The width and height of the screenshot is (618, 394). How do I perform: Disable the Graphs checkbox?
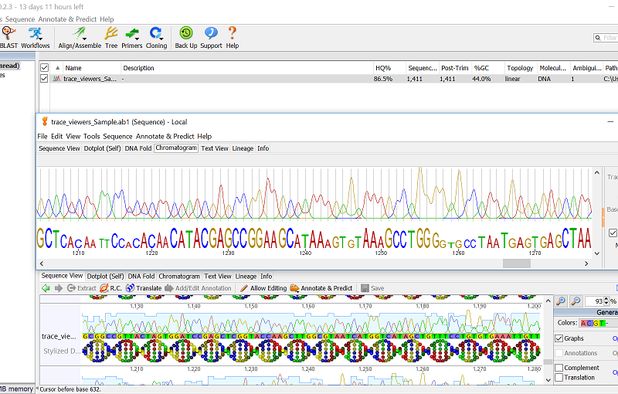tap(558, 338)
